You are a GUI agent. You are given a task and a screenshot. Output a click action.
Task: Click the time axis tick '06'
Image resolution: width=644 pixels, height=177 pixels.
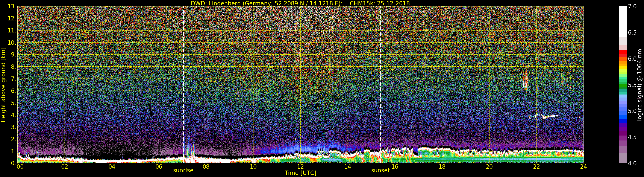coord(159,166)
